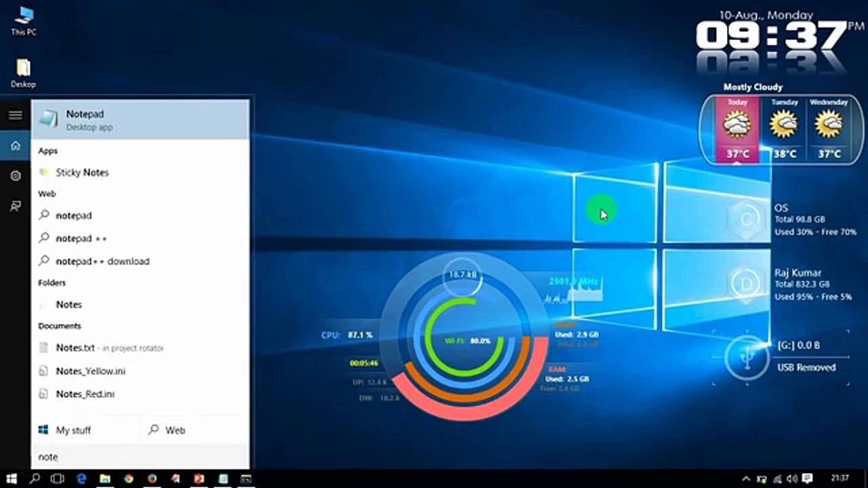Viewport: 868px width, 488px height.
Task: Click the 21:37 taskbar clock
Action: click(840, 479)
